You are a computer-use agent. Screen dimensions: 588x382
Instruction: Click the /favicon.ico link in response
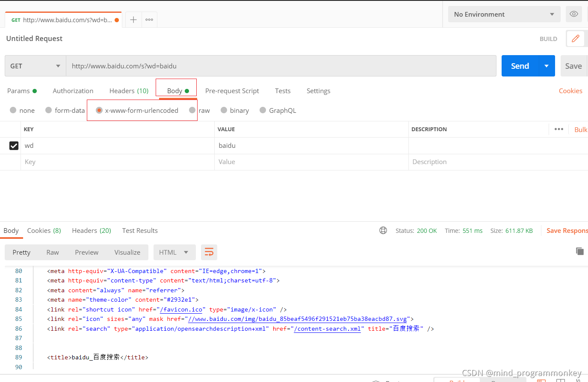tap(181, 309)
